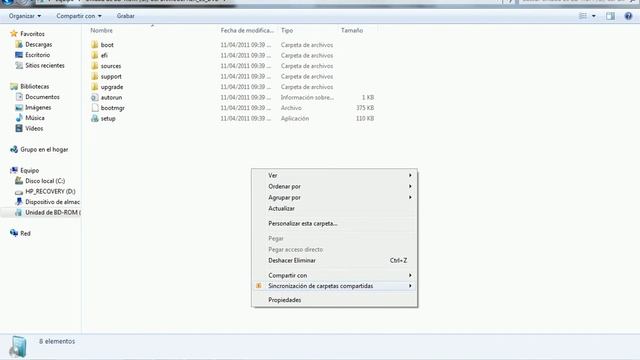
Task: Click the BD-ROM drive icon in details pane
Action: pos(18,347)
